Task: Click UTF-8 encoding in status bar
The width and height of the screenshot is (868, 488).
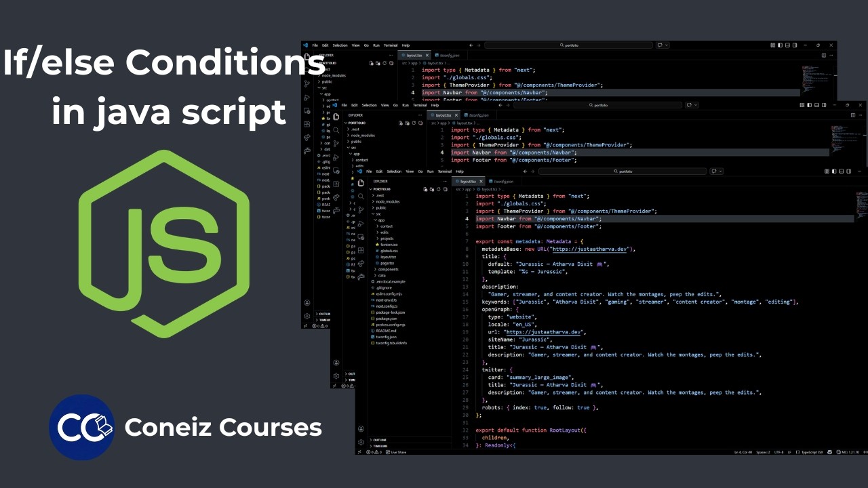Action: click(x=779, y=452)
